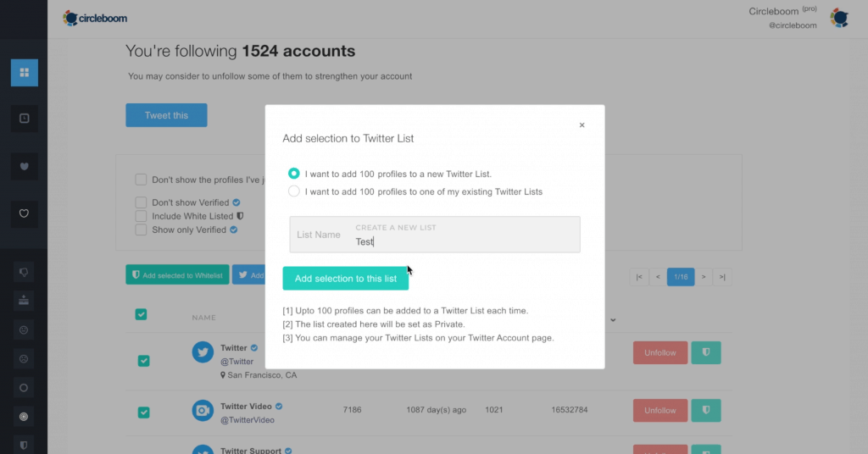Select the new Twitter List radio option
The image size is (868, 454).
(x=294, y=174)
